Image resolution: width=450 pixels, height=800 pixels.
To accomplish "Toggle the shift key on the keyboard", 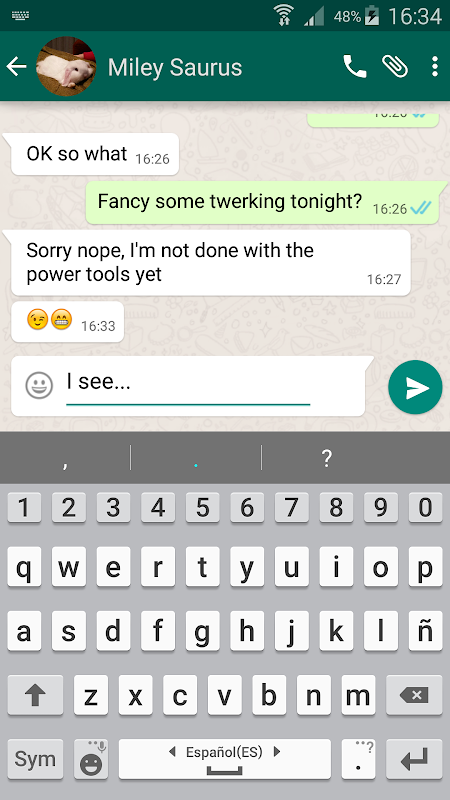I will [35, 695].
